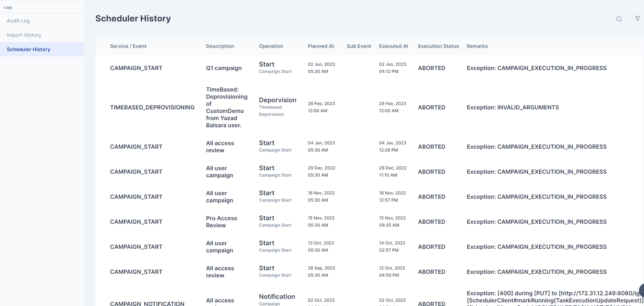Select the Q1 campaign row

tap(224, 68)
